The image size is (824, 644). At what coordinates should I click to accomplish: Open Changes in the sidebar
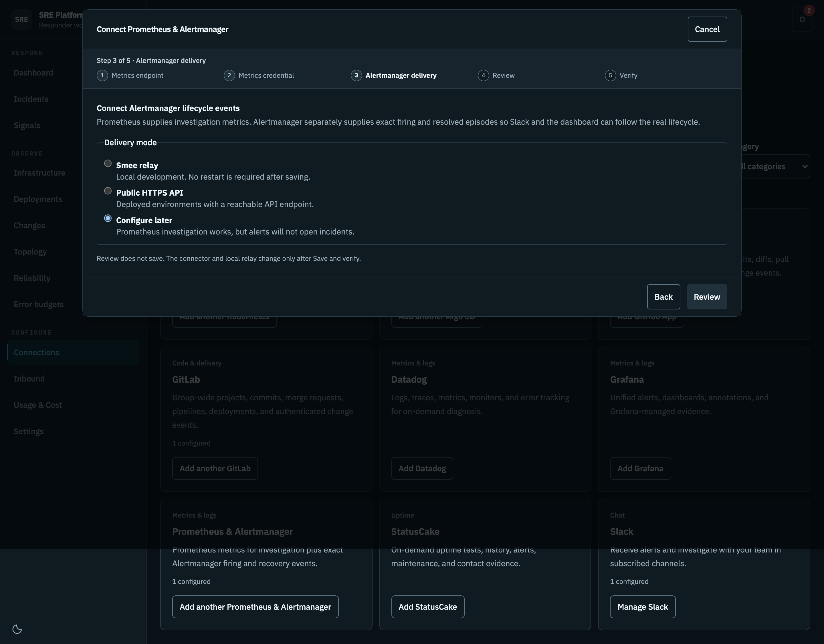(x=73, y=225)
